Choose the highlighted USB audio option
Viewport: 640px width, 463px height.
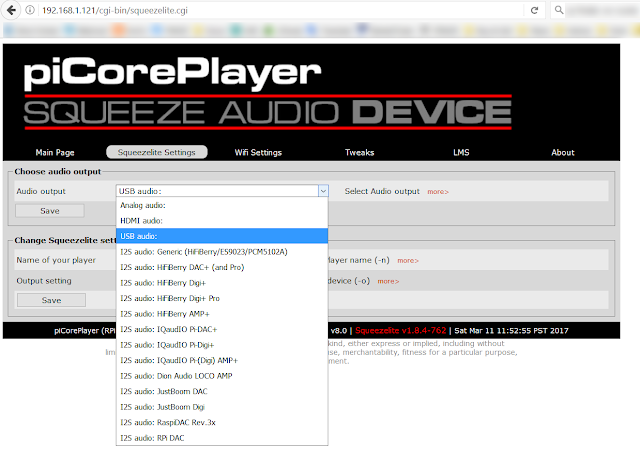coord(222,236)
